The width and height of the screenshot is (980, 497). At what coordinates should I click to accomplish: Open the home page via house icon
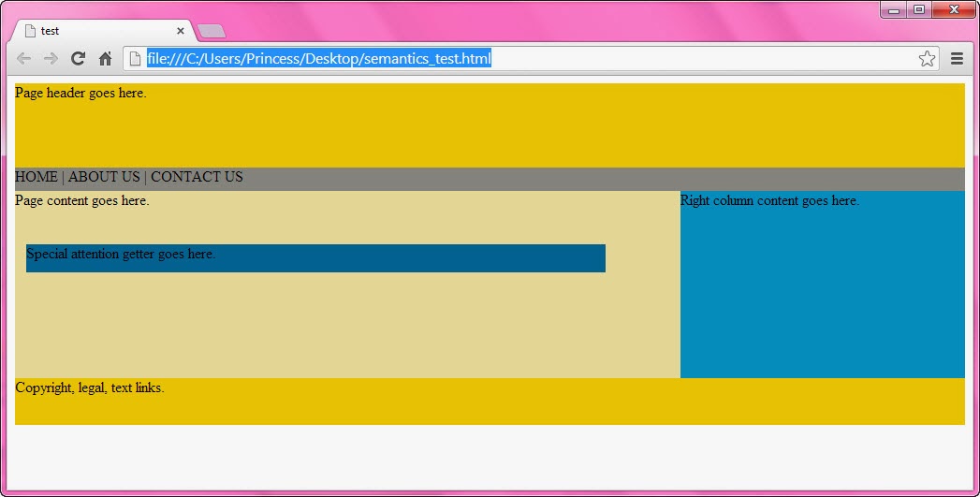[x=105, y=58]
